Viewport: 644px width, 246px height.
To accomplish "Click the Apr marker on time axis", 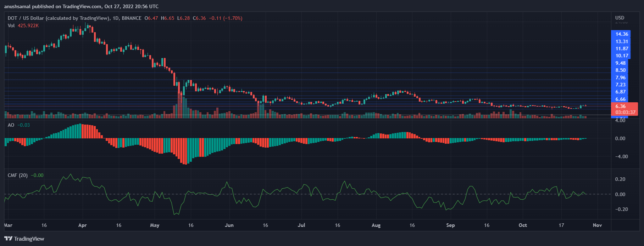I will (82, 225).
